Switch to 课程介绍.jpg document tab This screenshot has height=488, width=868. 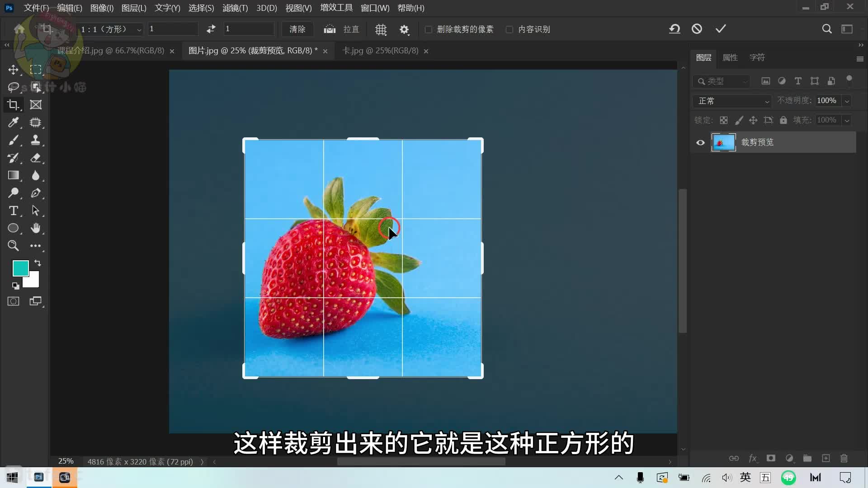110,51
